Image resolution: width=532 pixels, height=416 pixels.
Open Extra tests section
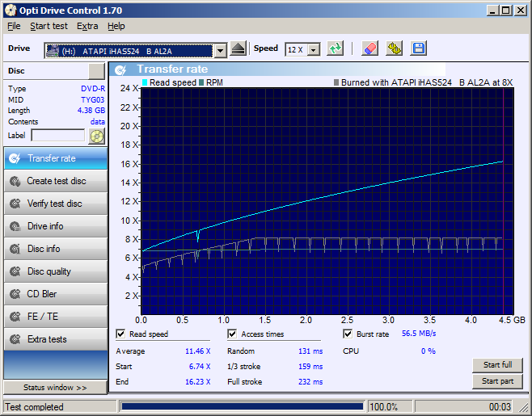point(56,339)
